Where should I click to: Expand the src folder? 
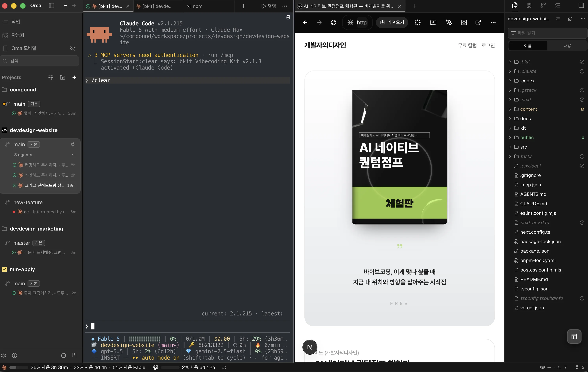pyautogui.click(x=510, y=147)
